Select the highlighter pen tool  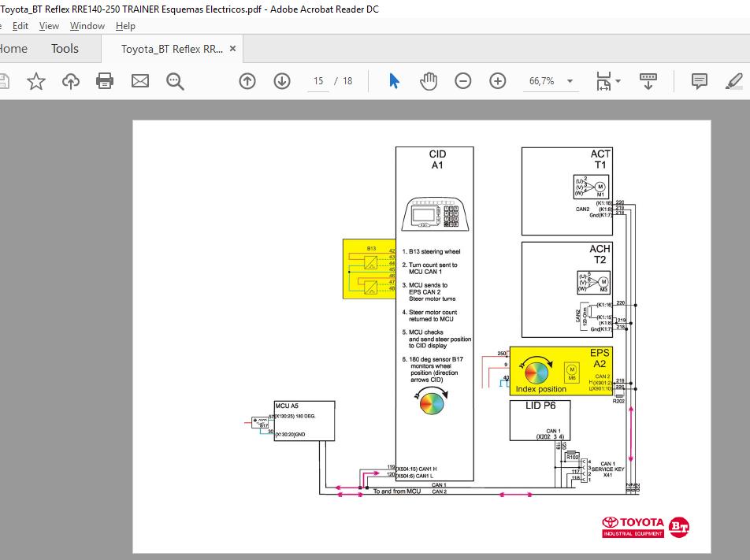[733, 81]
